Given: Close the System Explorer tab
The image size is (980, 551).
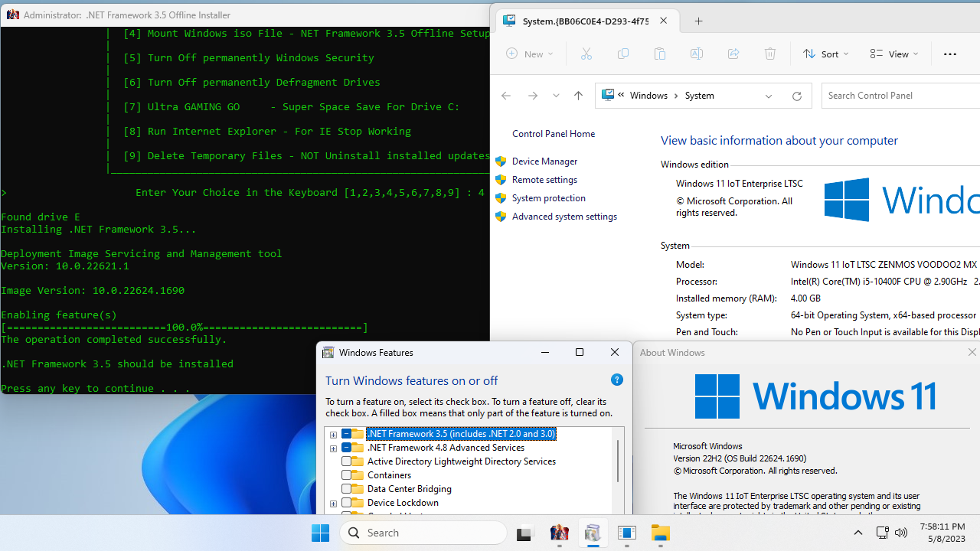Looking at the screenshot, I should point(663,21).
